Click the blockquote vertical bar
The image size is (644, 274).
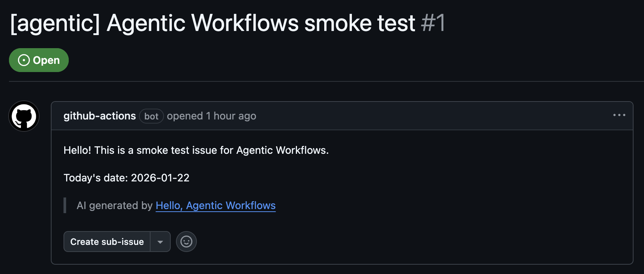(x=65, y=205)
